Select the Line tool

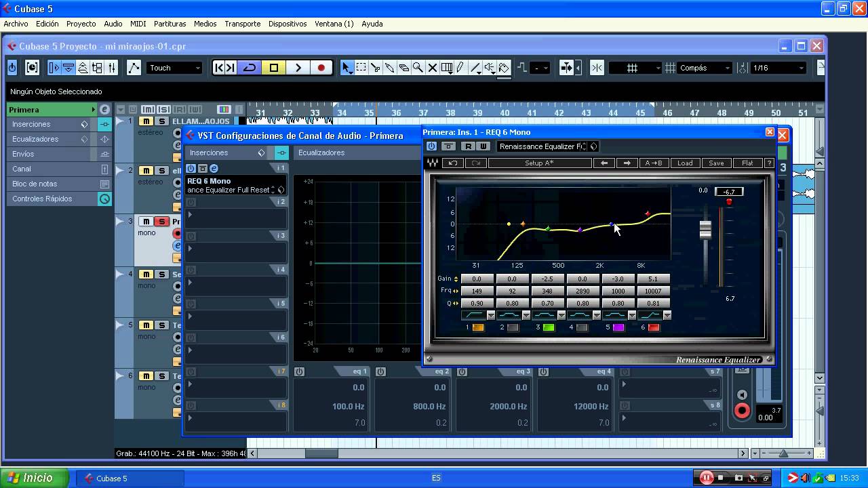click(x=475, y=67)
